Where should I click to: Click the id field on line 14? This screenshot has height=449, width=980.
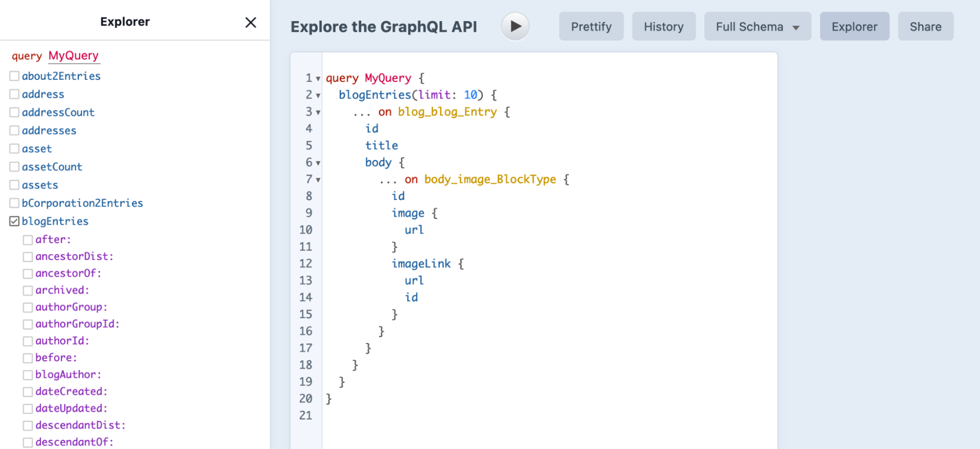[411, 298]
